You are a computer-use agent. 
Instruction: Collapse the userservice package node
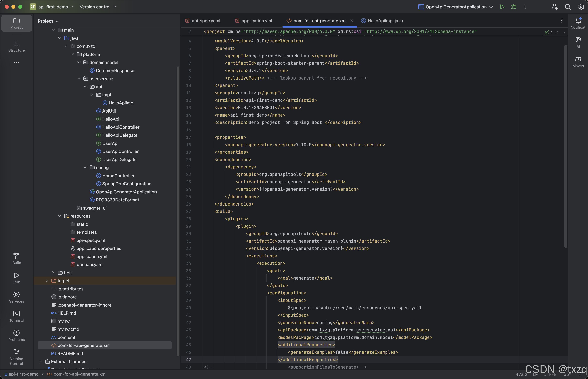click(79, 79)
